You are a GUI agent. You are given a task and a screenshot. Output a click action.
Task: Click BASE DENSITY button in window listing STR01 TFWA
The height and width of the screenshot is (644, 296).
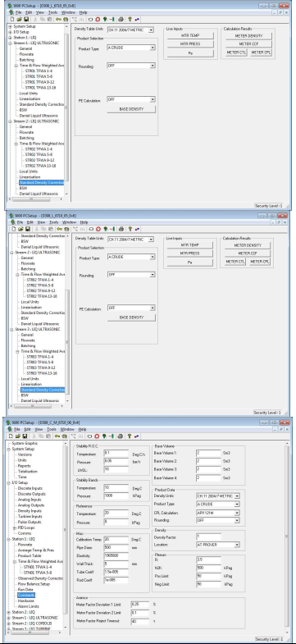pos(131,109)
